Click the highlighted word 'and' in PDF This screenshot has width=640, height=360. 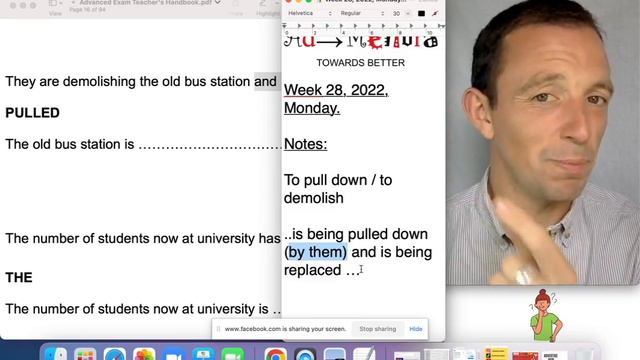click(265, 82)
